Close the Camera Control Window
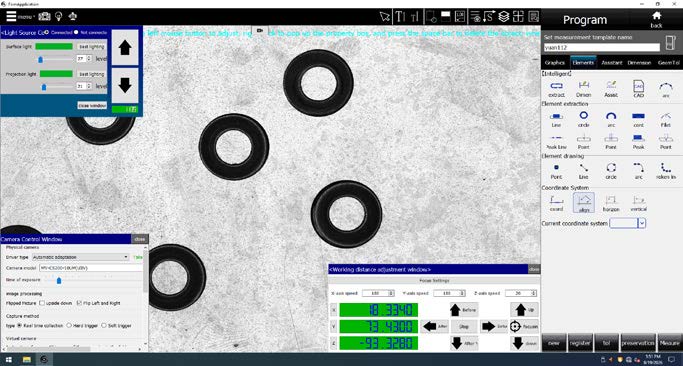The height and width of the screenshot is (366, 683). tap(140, 239)
